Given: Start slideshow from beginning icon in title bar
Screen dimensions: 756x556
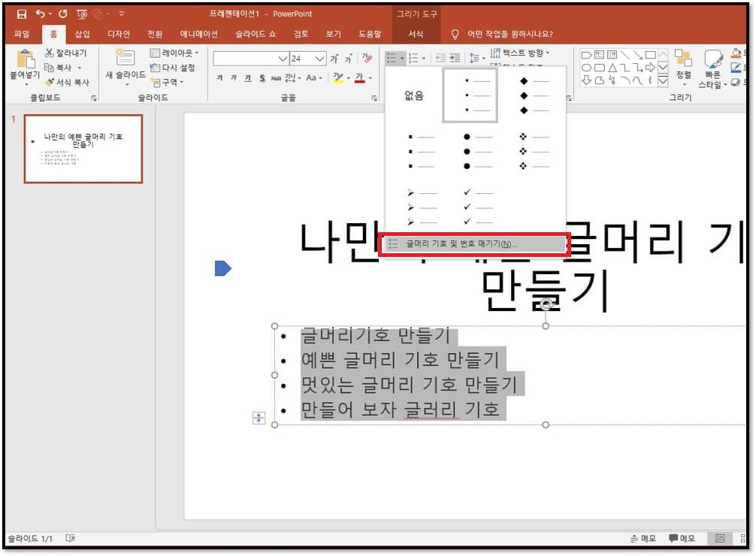Looking at the screenshot, I should [x=81, y=14].
